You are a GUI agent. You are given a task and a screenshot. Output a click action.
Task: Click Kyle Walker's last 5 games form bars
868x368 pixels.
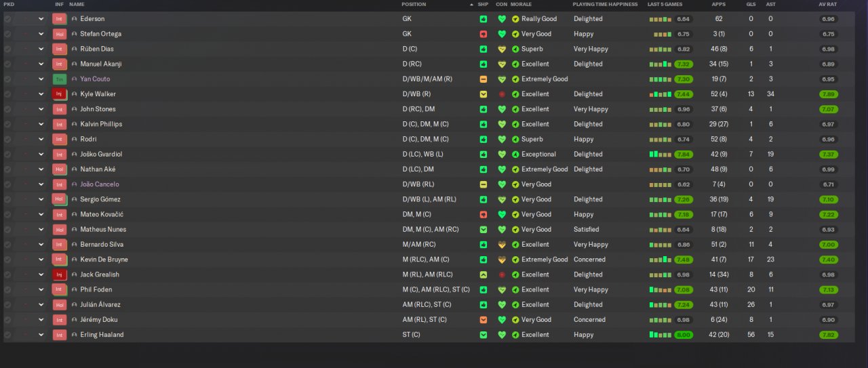pyautogui.click(x=661, y=94)
